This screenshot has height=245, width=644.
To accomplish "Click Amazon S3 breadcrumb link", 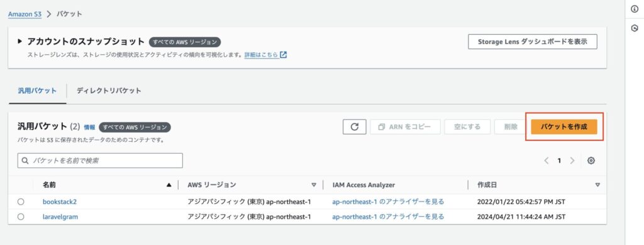I will point(25,14).
